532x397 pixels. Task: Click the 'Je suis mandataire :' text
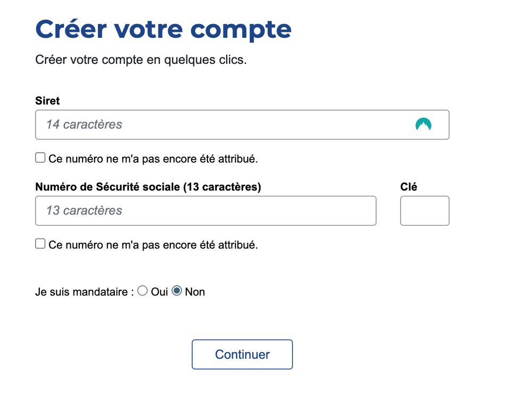tap(85, 292)
